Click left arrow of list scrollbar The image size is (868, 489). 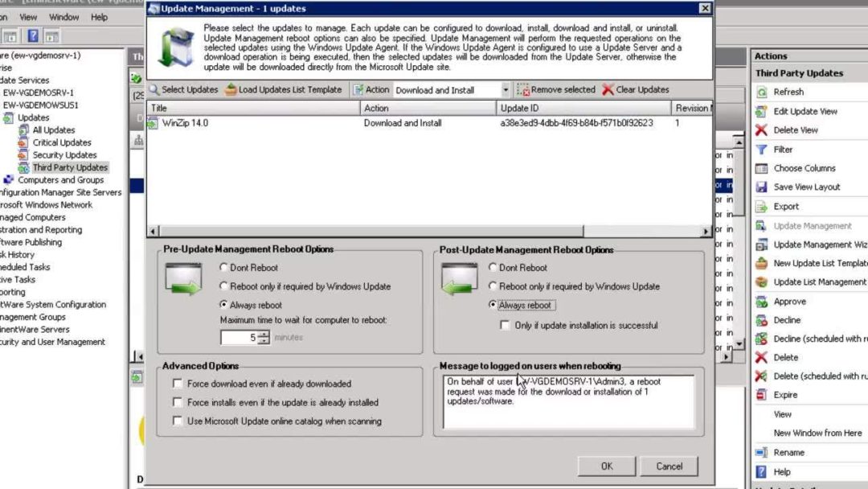tap(154, 231)
